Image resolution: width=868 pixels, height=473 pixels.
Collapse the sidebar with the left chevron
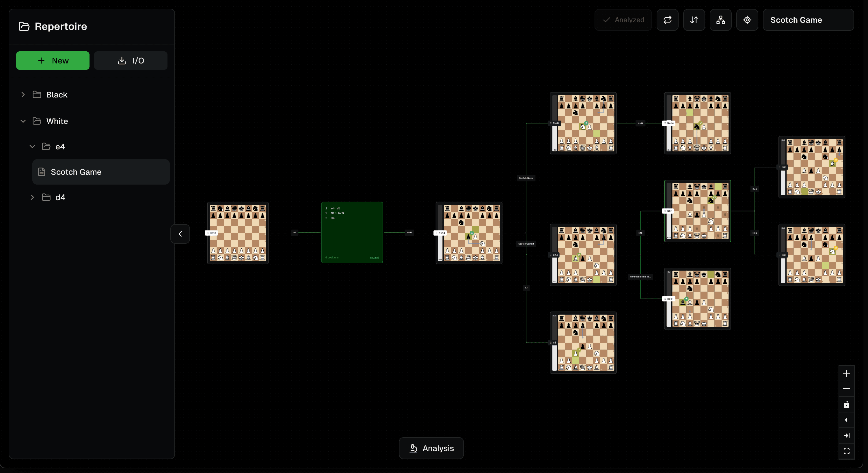pos(180,234)
